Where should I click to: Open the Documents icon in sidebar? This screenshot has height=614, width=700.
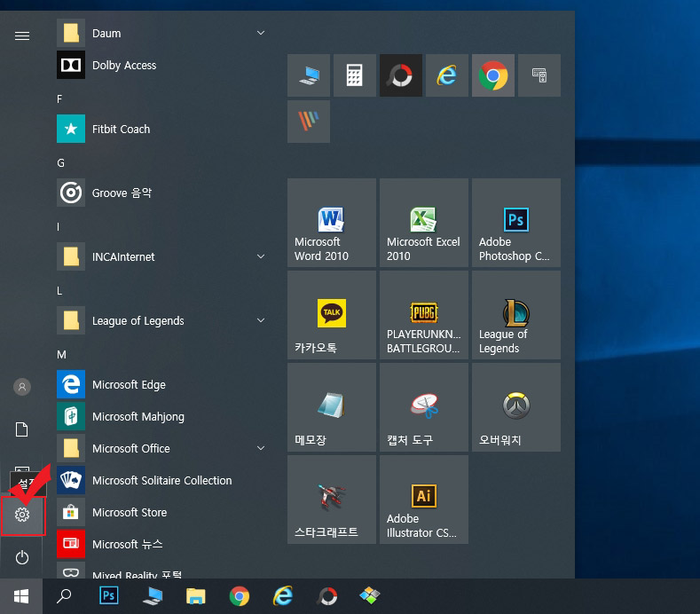pos(22,429)
